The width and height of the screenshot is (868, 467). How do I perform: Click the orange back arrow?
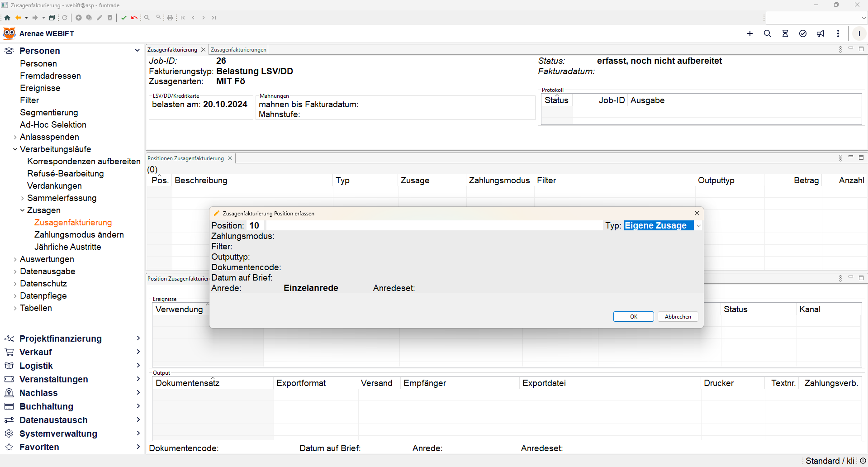18,18
